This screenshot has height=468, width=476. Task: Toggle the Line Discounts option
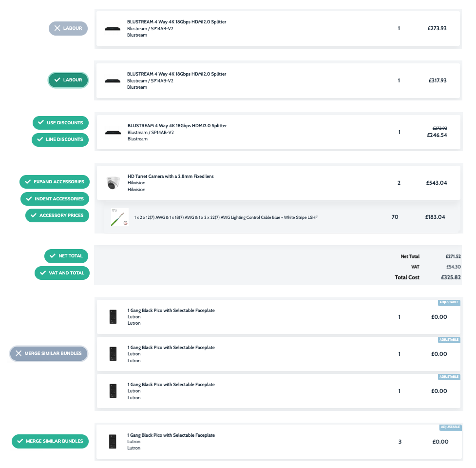click(60, 139)
